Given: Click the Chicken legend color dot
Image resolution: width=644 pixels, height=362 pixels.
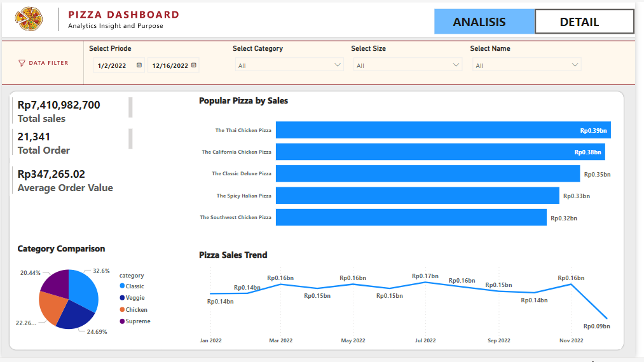Looking at the screenshot, I should pos(122,309).
